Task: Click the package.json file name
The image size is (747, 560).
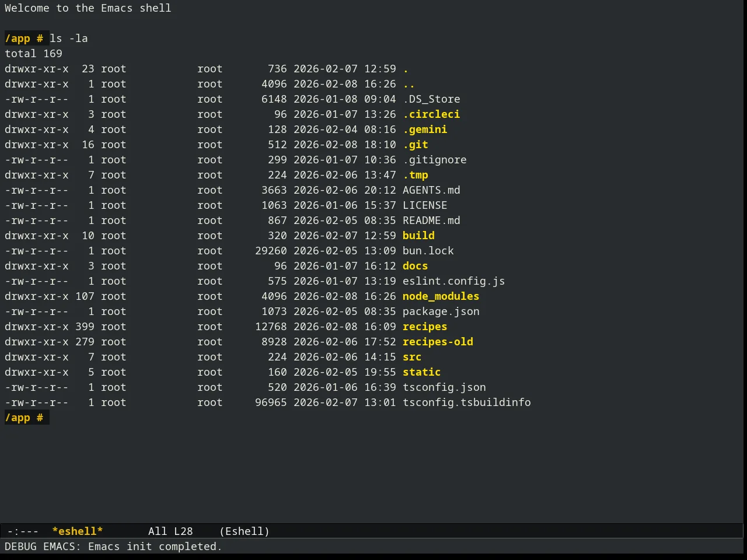Action: point(441,311)
